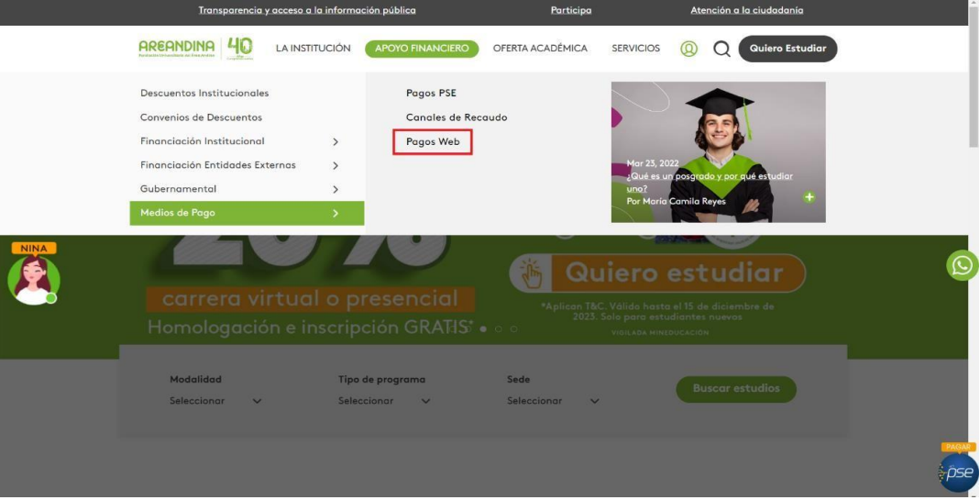Screen dimensions: 980x500
Task: Click the hand pointer Quiero estudiar banner
Action: pyautogui.click(x=657, y=273)
